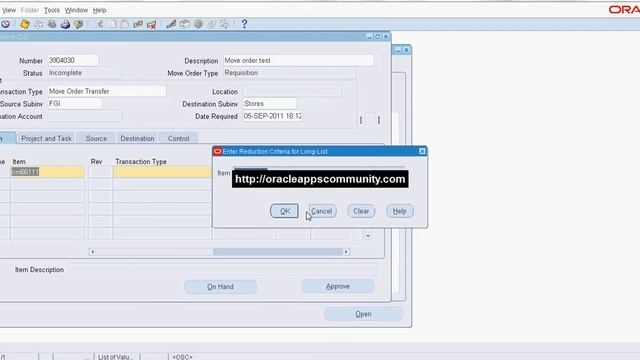Click the horizontal scrollbar right arrow

click(x=346, y=252)
